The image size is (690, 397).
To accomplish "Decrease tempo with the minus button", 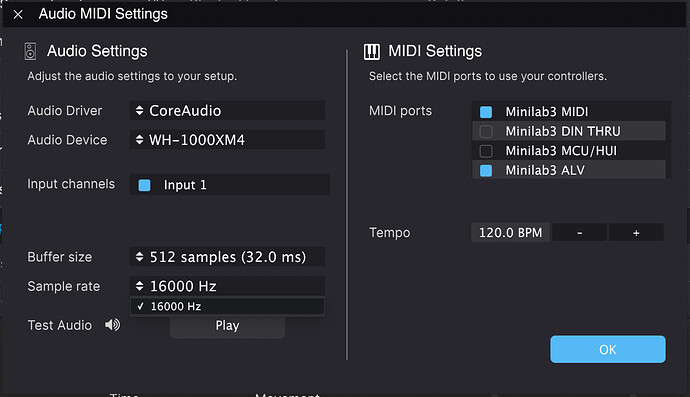I will point(580,232).
